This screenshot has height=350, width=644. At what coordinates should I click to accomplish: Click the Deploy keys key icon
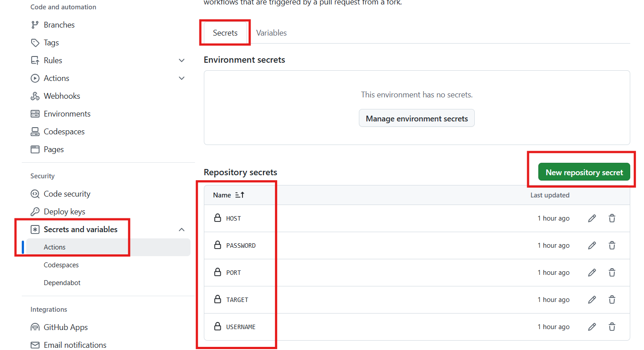pyautogui.click(x=35, y=212)
